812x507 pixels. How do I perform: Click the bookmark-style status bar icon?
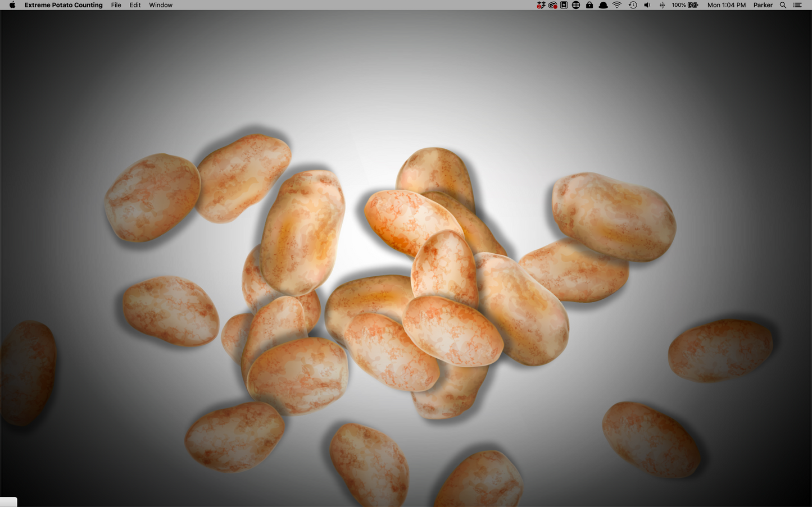pos(564,5)
